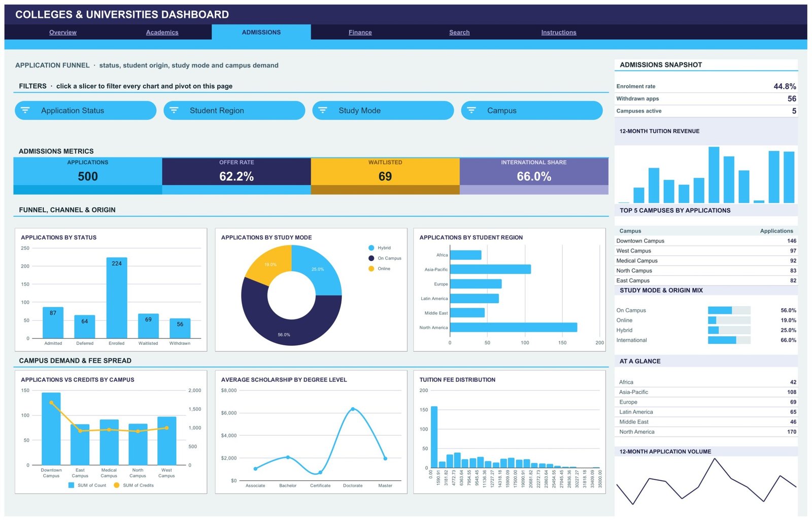Viewport: 812px width, 521px height.
Task: Click the Middle East 46 glance row
Action: [x=707, y=422]
